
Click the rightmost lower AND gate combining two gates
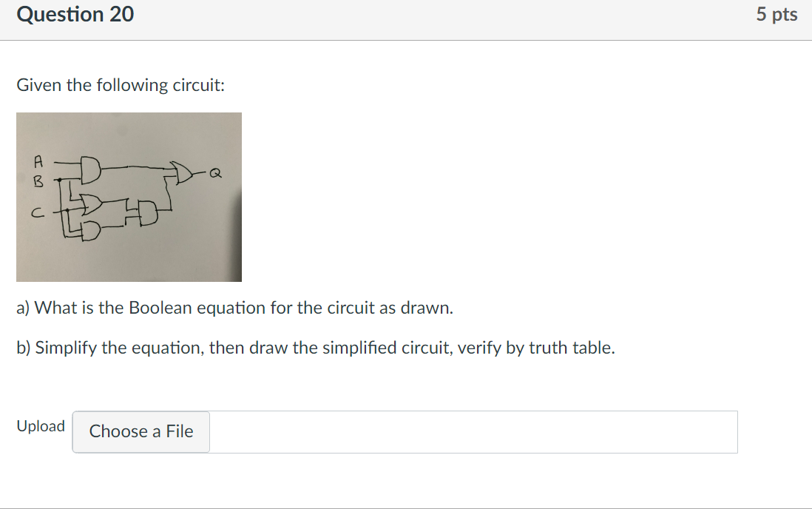click(148, 213)
